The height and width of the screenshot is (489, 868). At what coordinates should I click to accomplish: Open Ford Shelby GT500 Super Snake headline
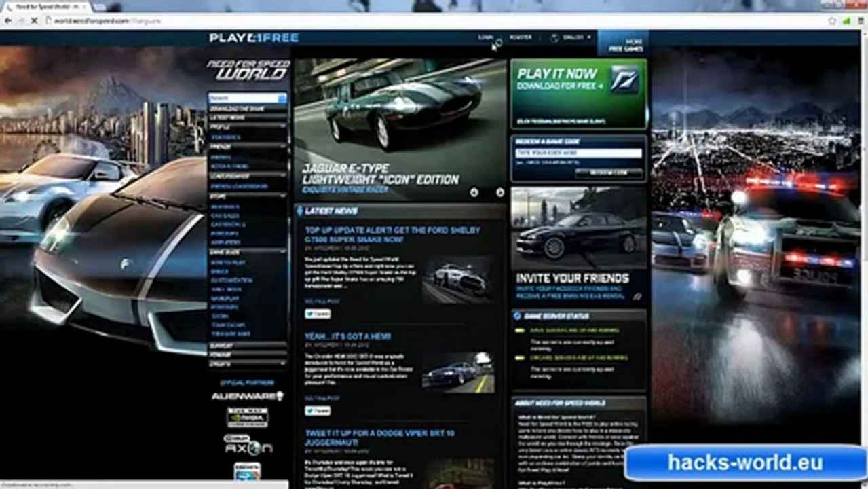point(392,235)
